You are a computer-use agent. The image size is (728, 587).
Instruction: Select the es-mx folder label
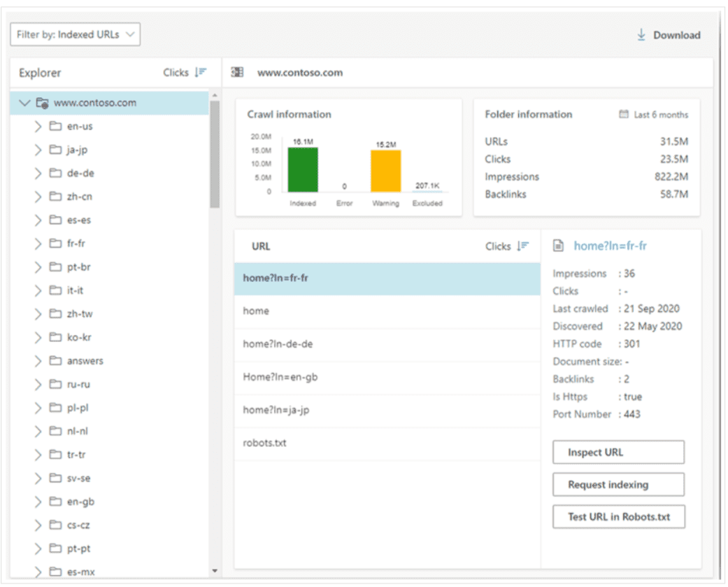(81, 572)
